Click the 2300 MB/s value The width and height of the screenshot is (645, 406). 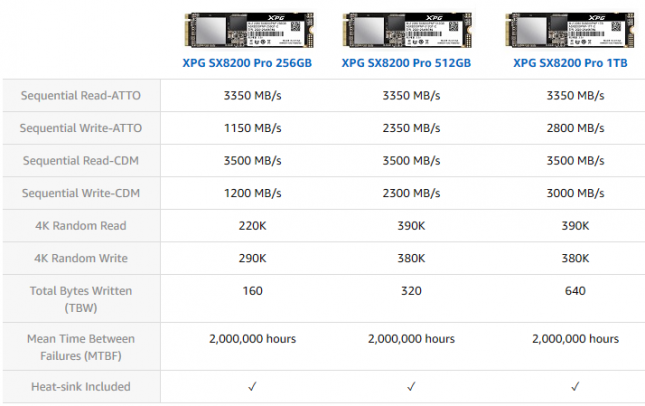pyautogui.click(x=411, y=193)
